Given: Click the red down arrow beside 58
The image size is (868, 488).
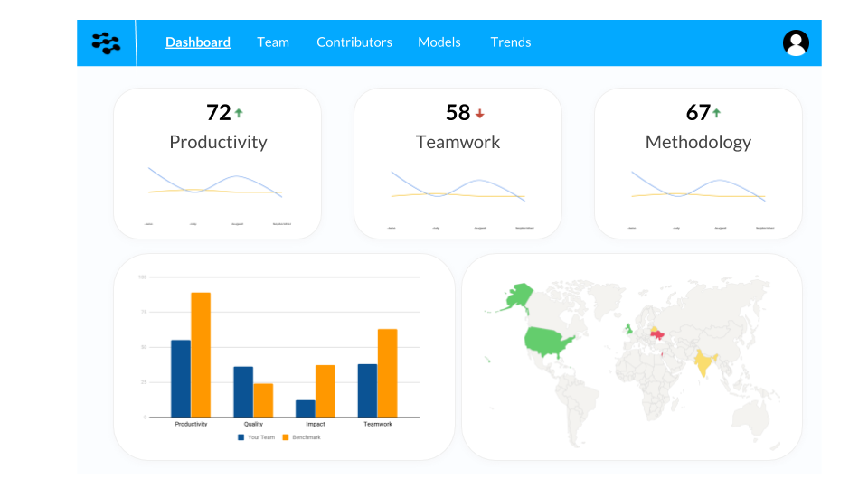Looking at the screenshot, I should tap(480, 114).
